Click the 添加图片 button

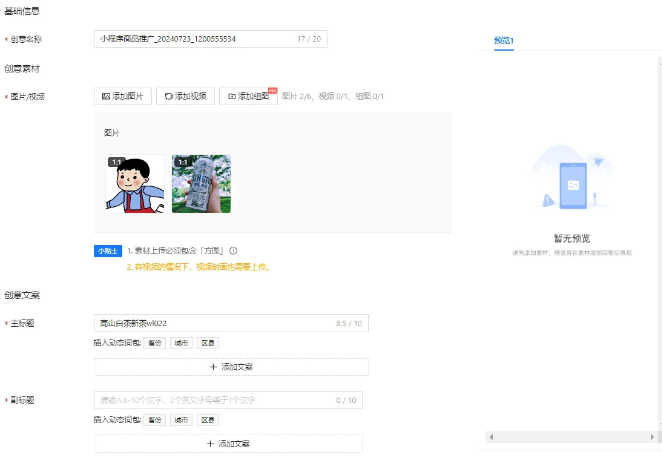point(122,96)
